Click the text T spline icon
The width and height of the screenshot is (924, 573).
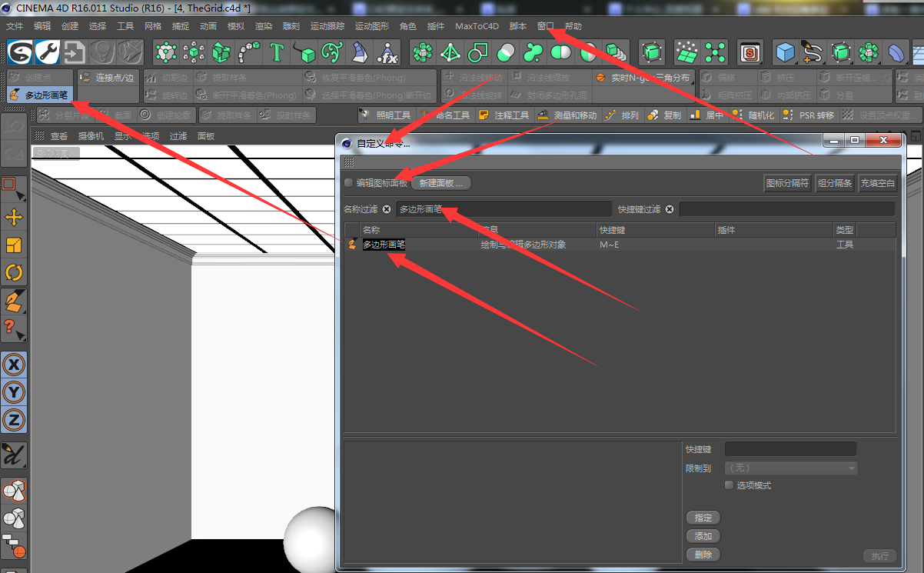point(277,52)
